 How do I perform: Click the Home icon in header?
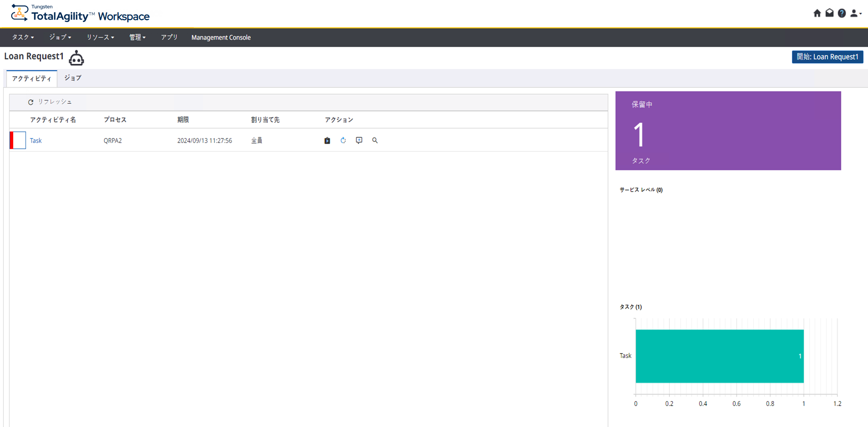pos(817,13)
